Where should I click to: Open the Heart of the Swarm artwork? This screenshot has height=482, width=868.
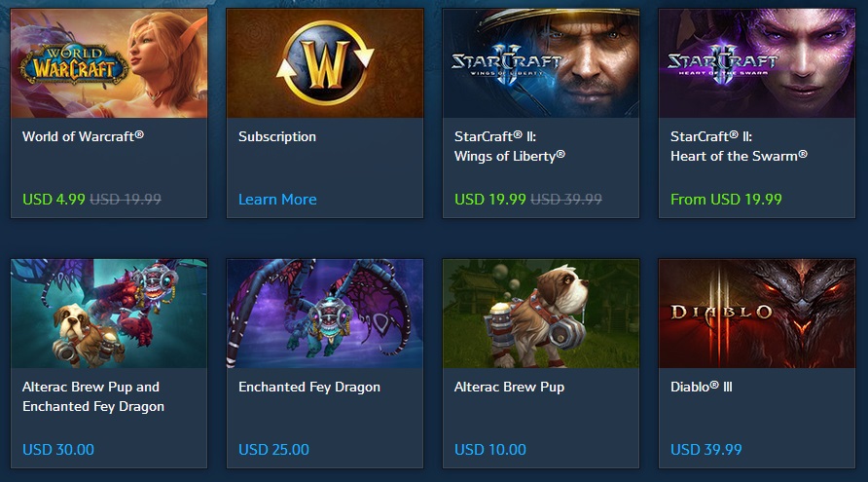click(x=757, y=63)
